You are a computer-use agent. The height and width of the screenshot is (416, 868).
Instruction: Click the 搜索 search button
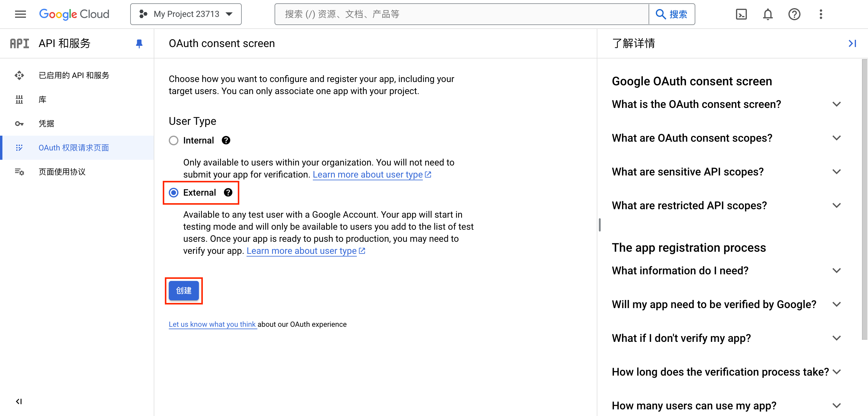[x=671, y=14]
